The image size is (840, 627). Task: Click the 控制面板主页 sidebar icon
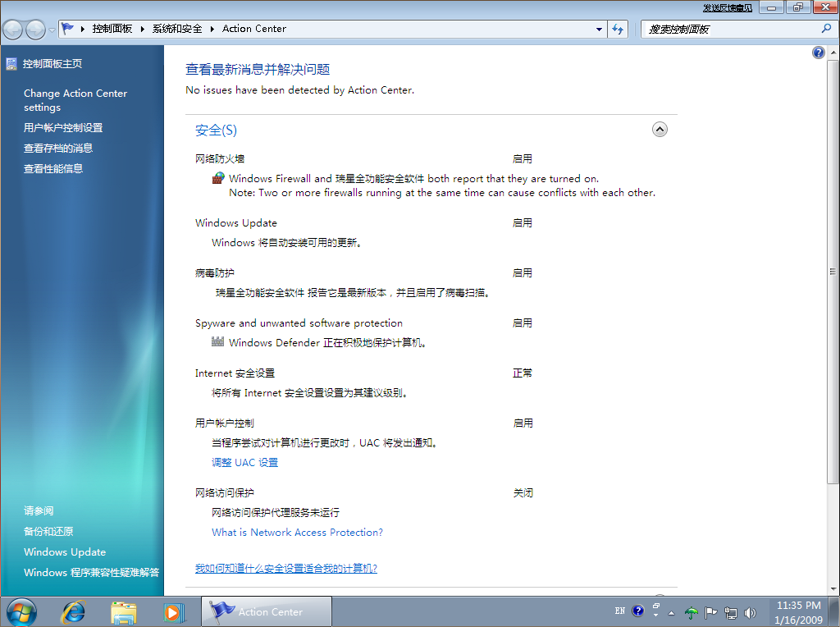[11, 64]
